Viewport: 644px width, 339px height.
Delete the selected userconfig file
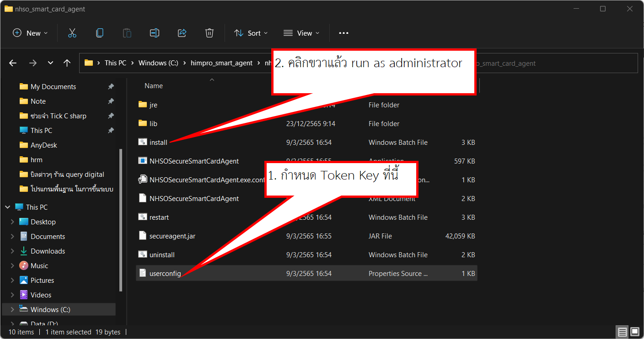coord(209,32)
